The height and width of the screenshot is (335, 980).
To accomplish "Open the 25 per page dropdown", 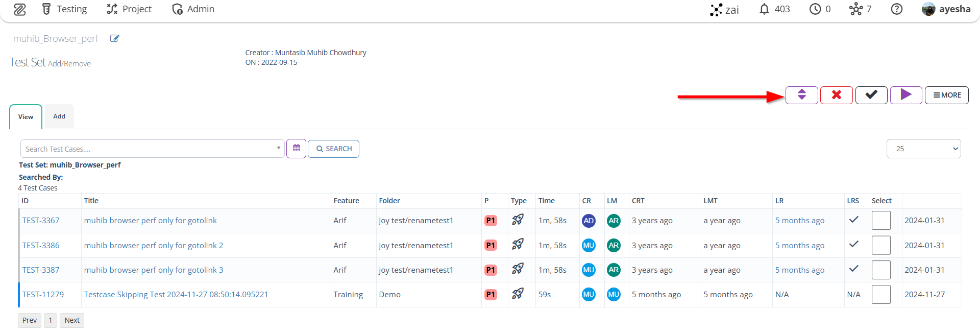I will (923, 149).
